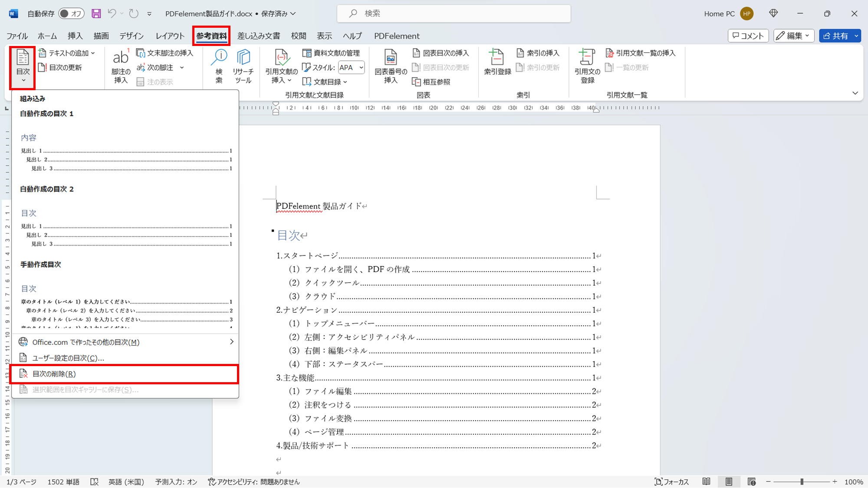The height and width of the screenshot is (488, 868).
Task: Select 目次の削除 menu entry
Action: tap(125, 374)
